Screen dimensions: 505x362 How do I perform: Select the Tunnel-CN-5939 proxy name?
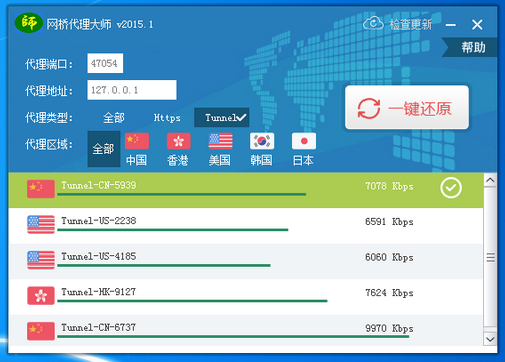coord(99,185)
